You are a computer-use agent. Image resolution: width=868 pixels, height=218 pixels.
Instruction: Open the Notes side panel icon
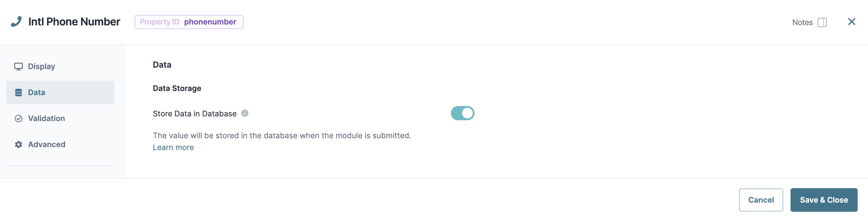pyautogui.click(x=822, y=22)
